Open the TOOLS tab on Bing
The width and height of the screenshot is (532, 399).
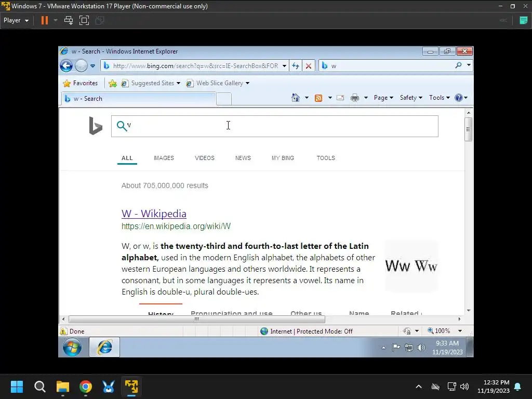click(326, 158)
